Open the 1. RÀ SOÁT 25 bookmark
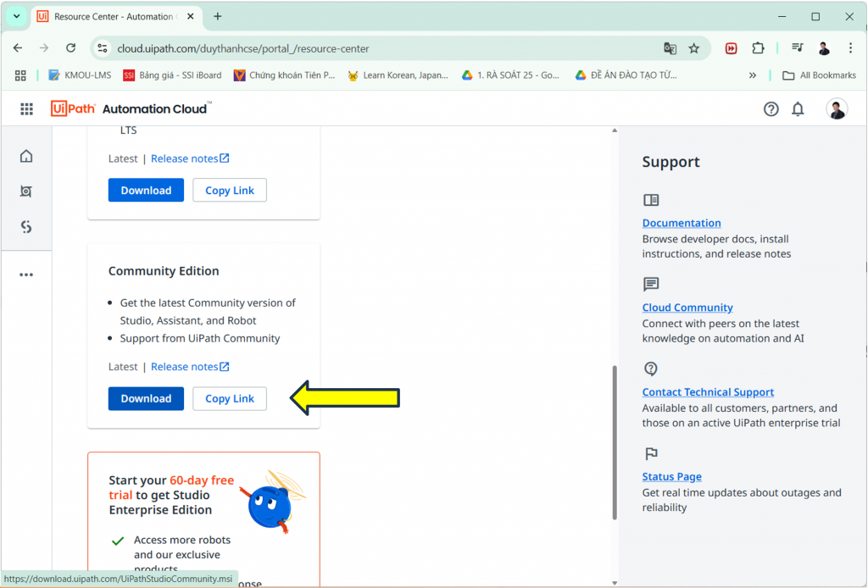The image size is (868, 588). tap(510, 75)
